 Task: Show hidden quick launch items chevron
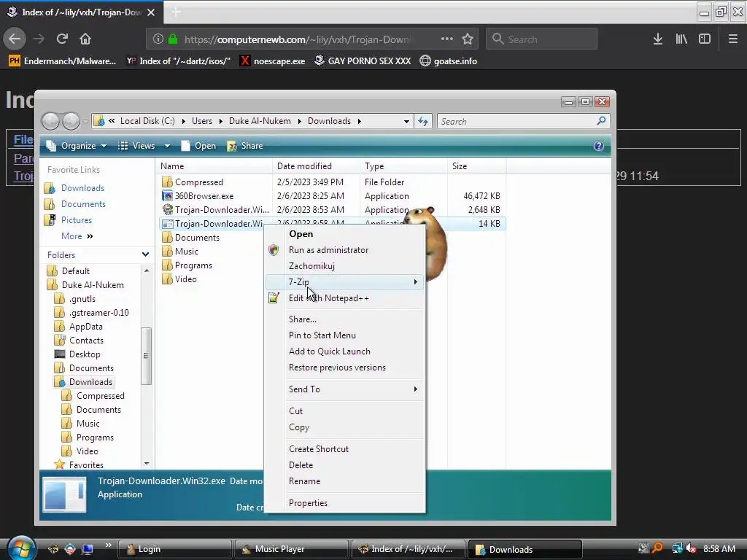(109, 545)
